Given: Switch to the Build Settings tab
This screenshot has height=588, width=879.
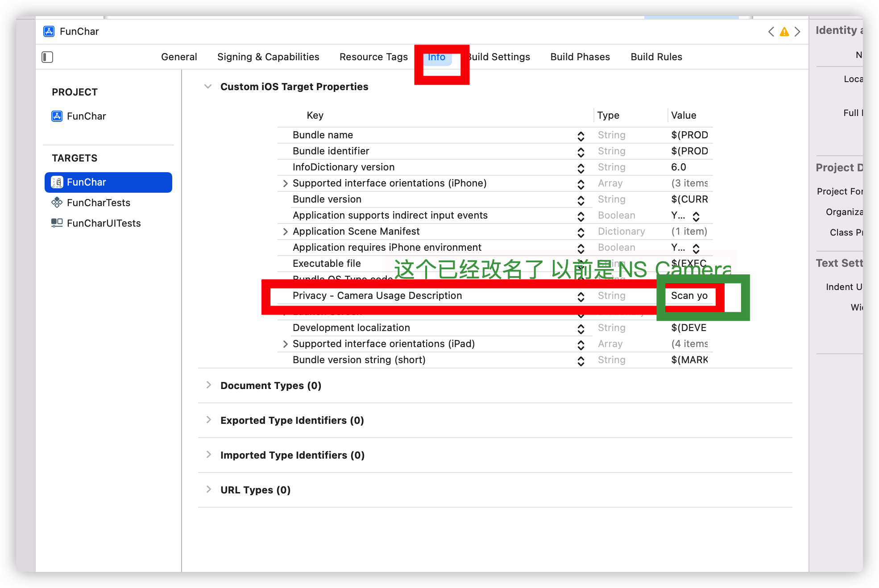Looking at the screenshot, I should coord(500,57).
